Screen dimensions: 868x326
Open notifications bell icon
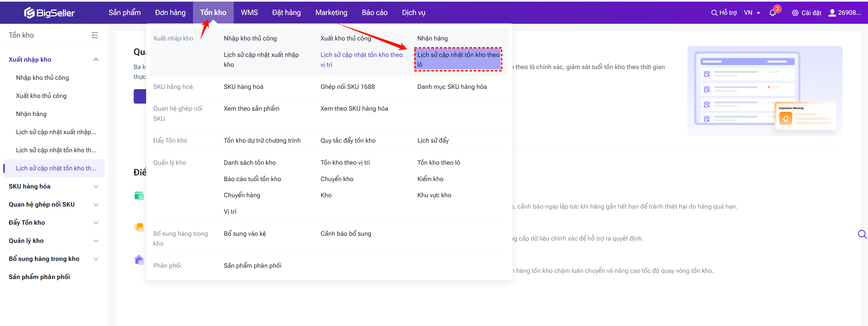772,13
